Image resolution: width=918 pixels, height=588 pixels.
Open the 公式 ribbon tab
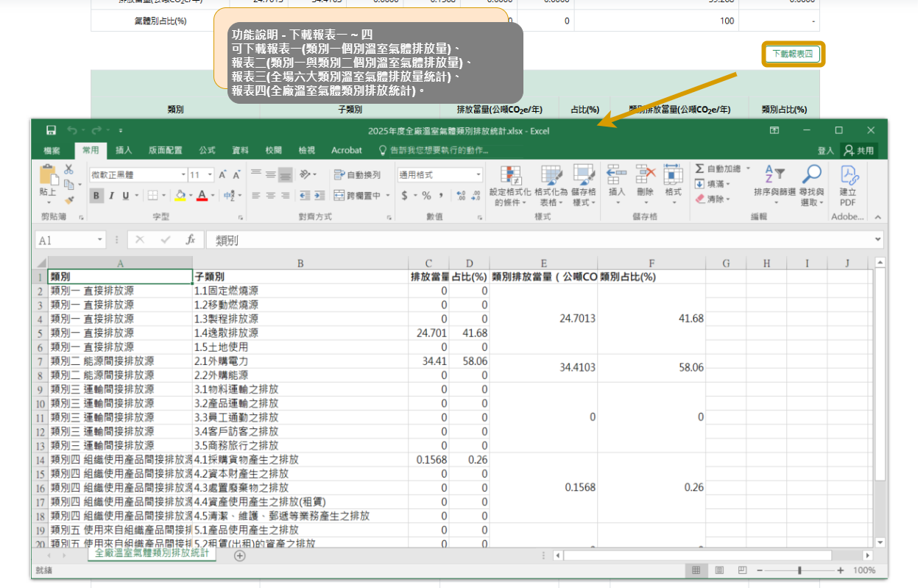point(207,150)
